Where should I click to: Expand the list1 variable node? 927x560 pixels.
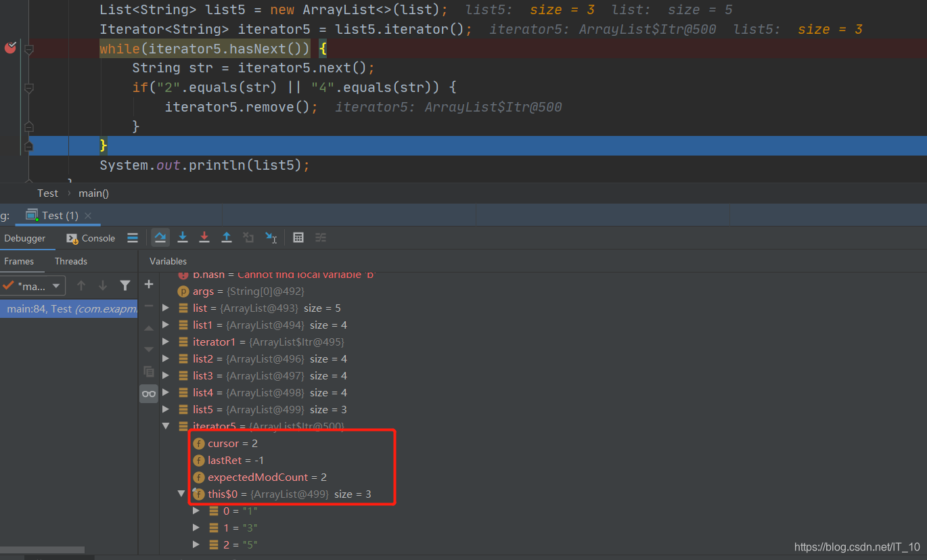coord(166,325)
